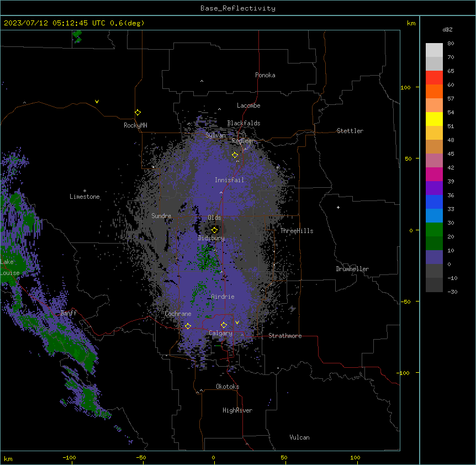Select the blue swatch between 36 and 33
Screen dimensions: 476x465
pyautogui.click(x=434, y=202)
